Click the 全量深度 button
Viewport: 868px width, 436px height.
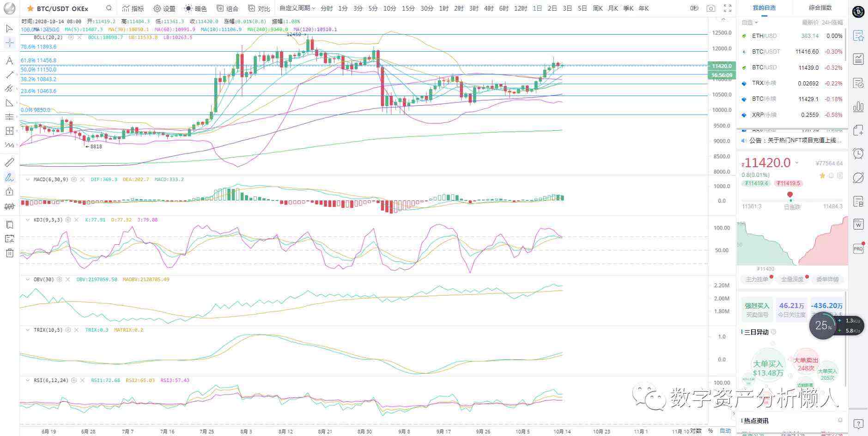coord(792,279)
